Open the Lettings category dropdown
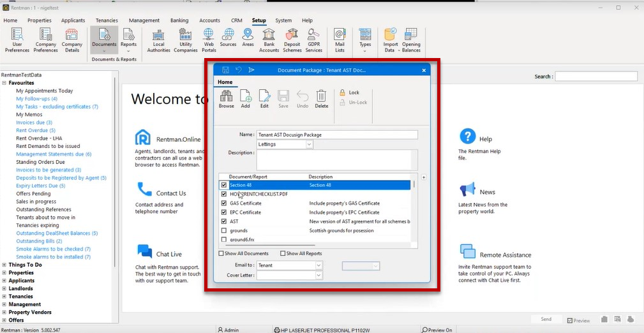Viewport: 644px width, 333px height. [x=310, y=145]
